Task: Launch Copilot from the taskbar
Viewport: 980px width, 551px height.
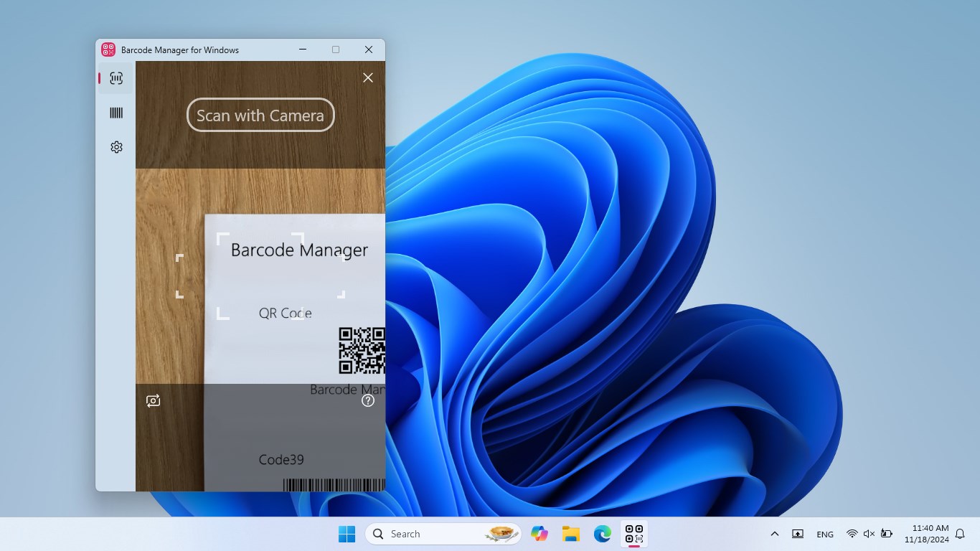Action: click(x=540, y=534)
